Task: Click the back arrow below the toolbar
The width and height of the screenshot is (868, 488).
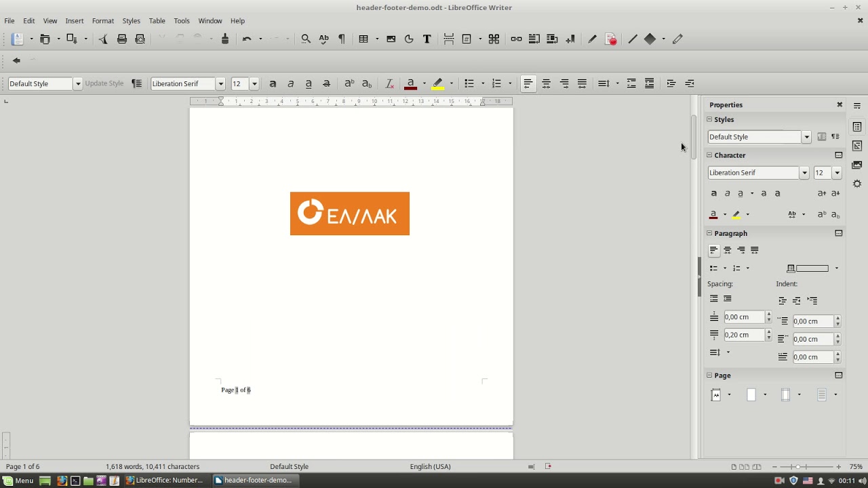Action: coord(16,60)
